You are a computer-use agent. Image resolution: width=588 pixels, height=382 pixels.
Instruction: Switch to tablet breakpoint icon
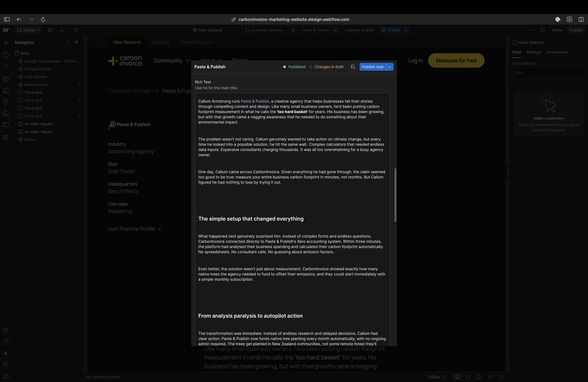pyautogui.click(x=479, y=377)
